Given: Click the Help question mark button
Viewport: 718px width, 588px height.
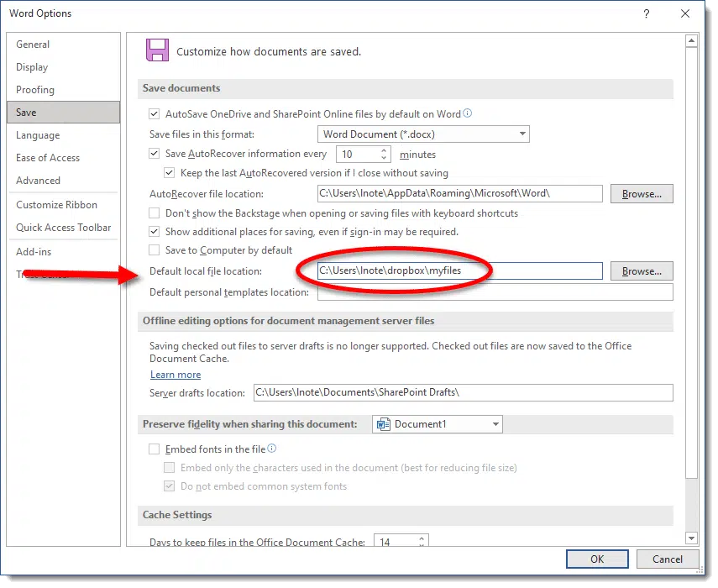Looking at the screenshot, I should [x=646, y=13].
